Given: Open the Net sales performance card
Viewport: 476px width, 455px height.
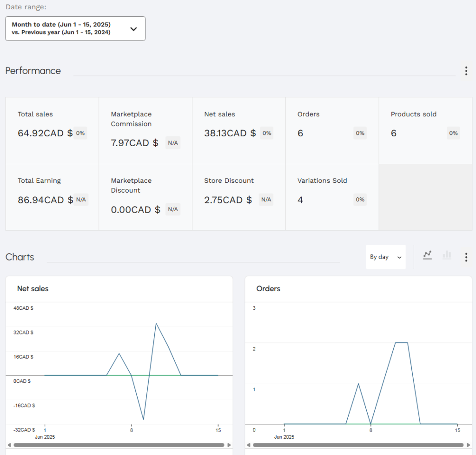Looking at the screenshot, I should [x=238, y=130].
